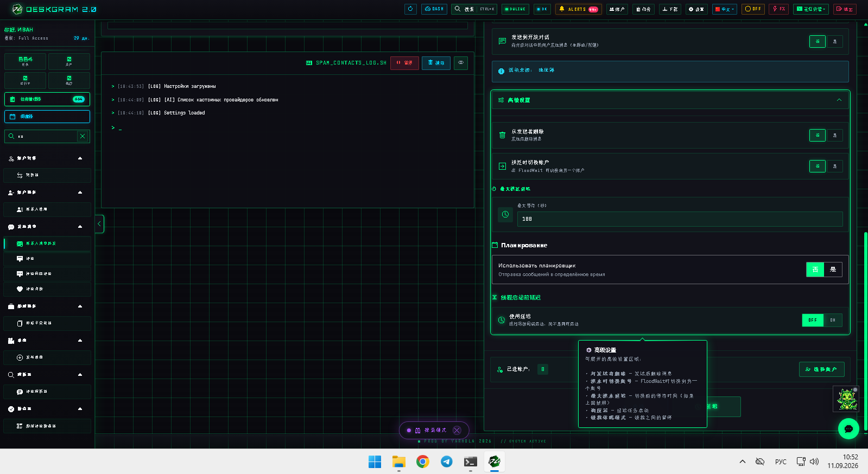
Task: Click the FX lightning button
Action: coord(778,9)
